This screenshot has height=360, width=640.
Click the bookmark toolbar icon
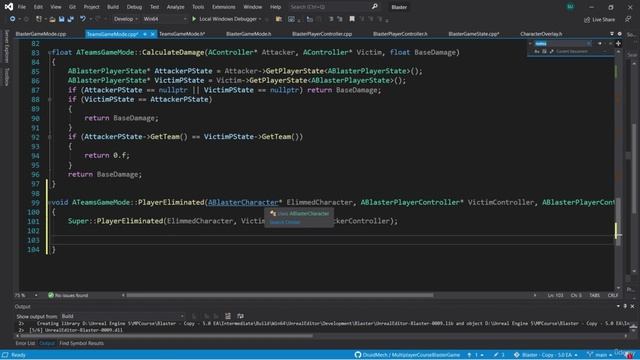(352, 19)
